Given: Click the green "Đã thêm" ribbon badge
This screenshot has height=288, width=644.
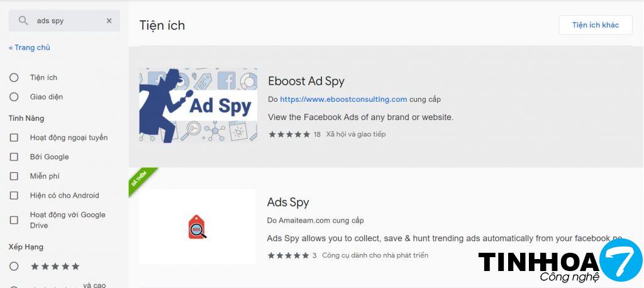Looking at the screenshot, I should (x=142, y=181).
